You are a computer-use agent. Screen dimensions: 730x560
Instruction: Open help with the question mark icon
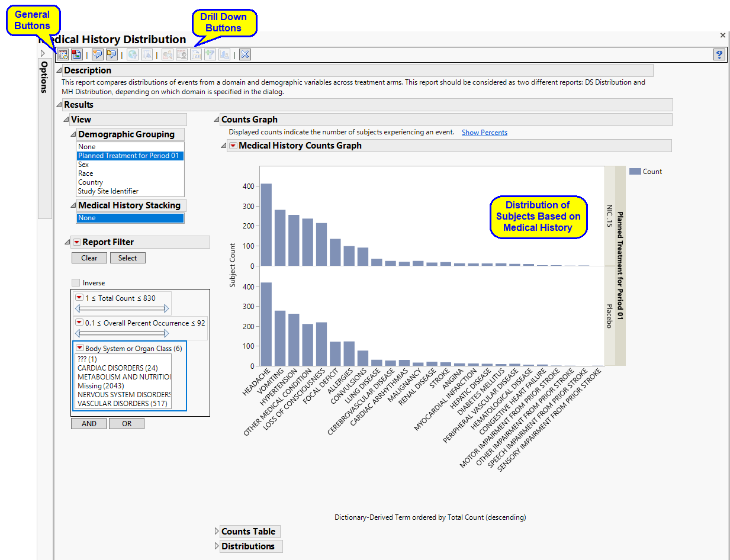tap(719, 54)
